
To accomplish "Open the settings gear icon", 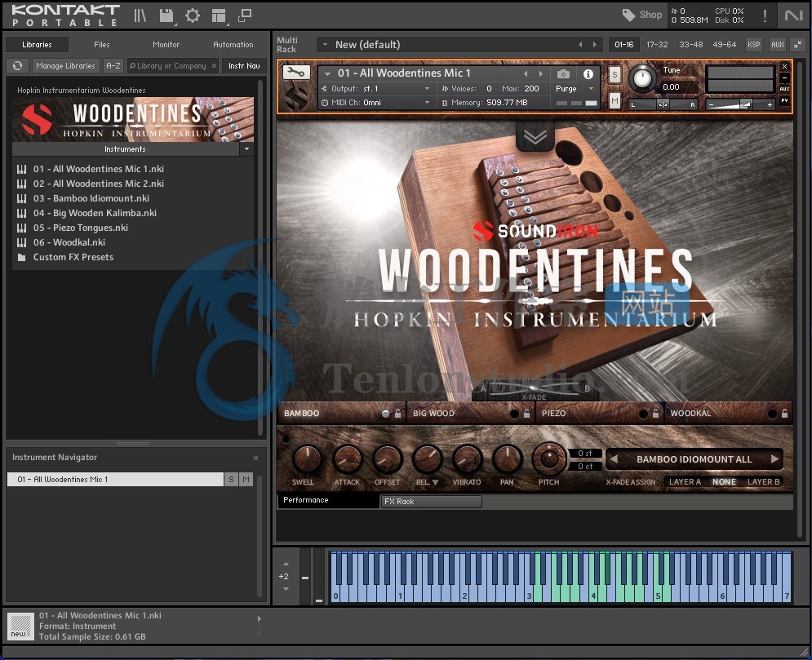I will (x=193, y=16).
